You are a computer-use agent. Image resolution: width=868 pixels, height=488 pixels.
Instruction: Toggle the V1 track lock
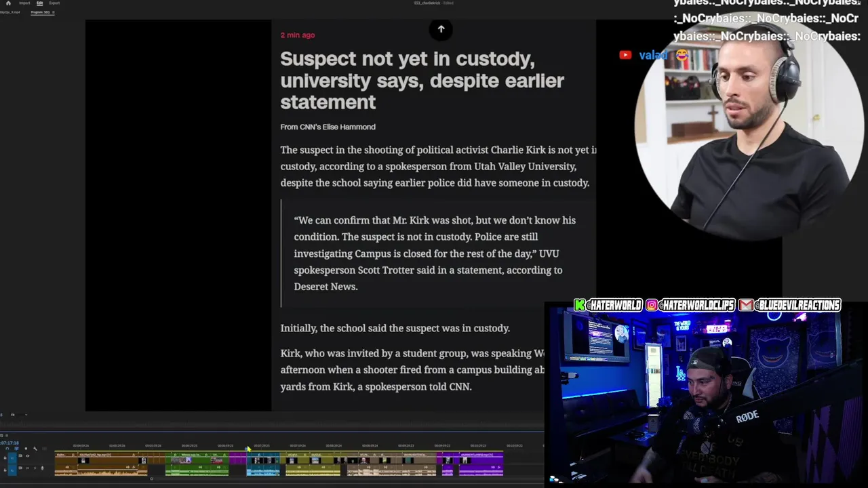click(5, 458)
